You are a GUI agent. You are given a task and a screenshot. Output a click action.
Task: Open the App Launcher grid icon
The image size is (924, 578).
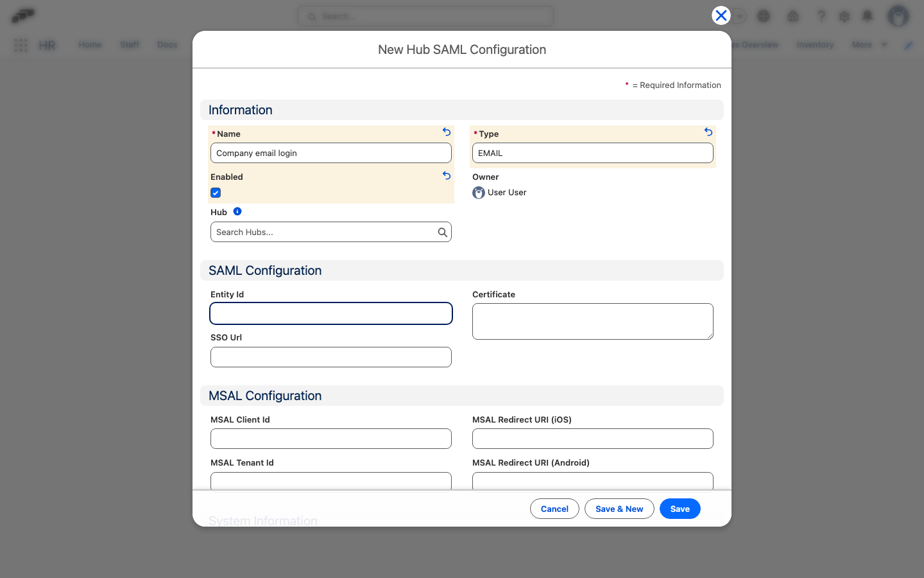coord(21,45)
